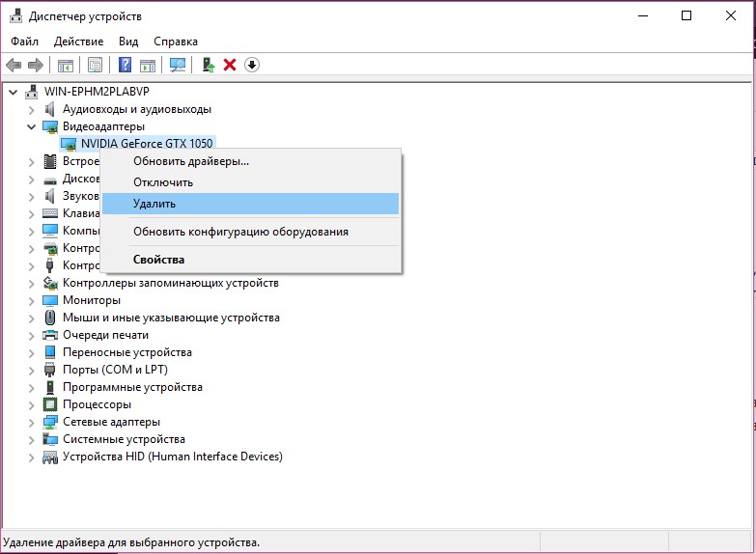Viewport: 756px width, 554px height.
Task: Expand the Аудиовходы и аудиовыходы category
Action: pos(31,110)
